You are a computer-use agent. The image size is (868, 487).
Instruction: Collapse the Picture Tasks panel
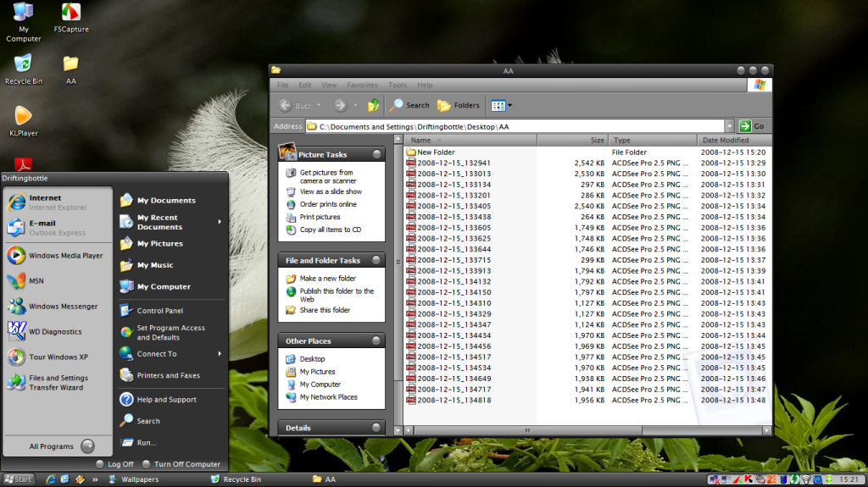coord(377,154)
